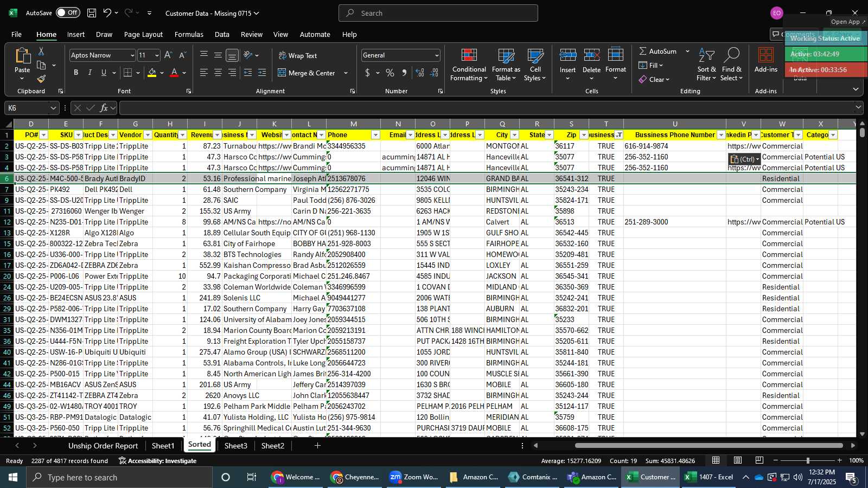Click the Insert cells icon
The height and width of the screenshot is (488, 868).
tap(567, 56)
